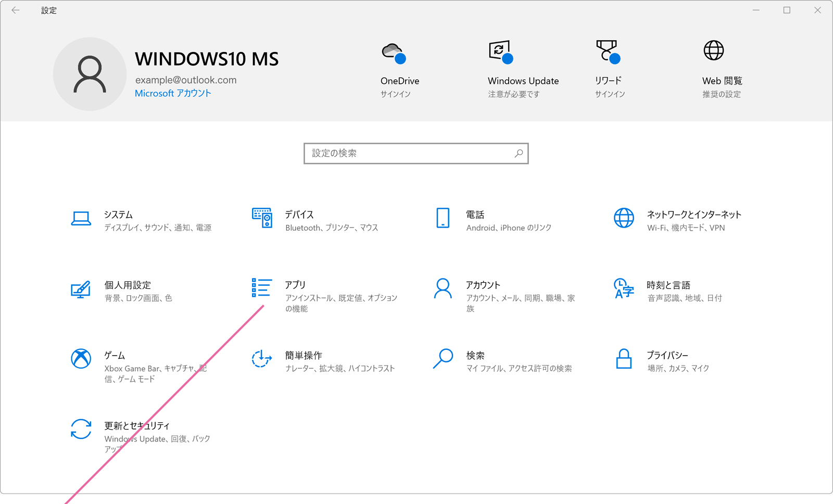Click the ゲーム title text
Screen dimensions: 833x504
click(115, 355)
